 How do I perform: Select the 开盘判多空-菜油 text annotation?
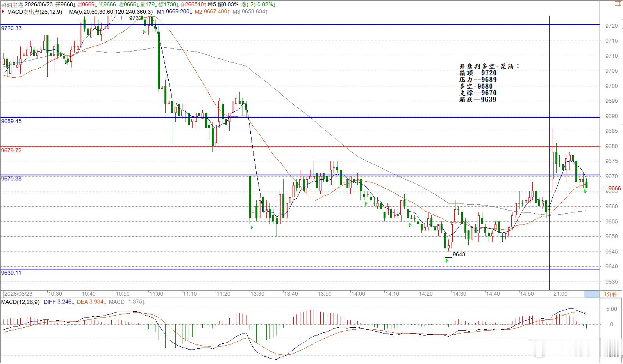(489, 66)
